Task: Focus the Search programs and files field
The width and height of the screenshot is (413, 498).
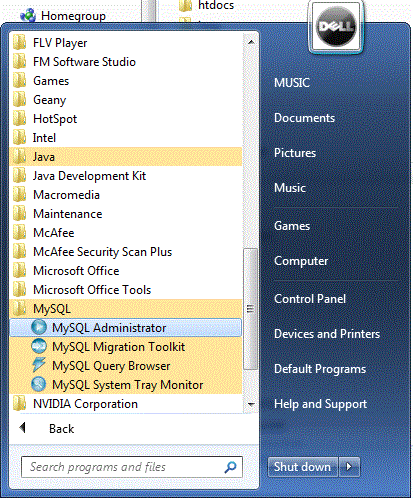Action: tap(123, 467)
